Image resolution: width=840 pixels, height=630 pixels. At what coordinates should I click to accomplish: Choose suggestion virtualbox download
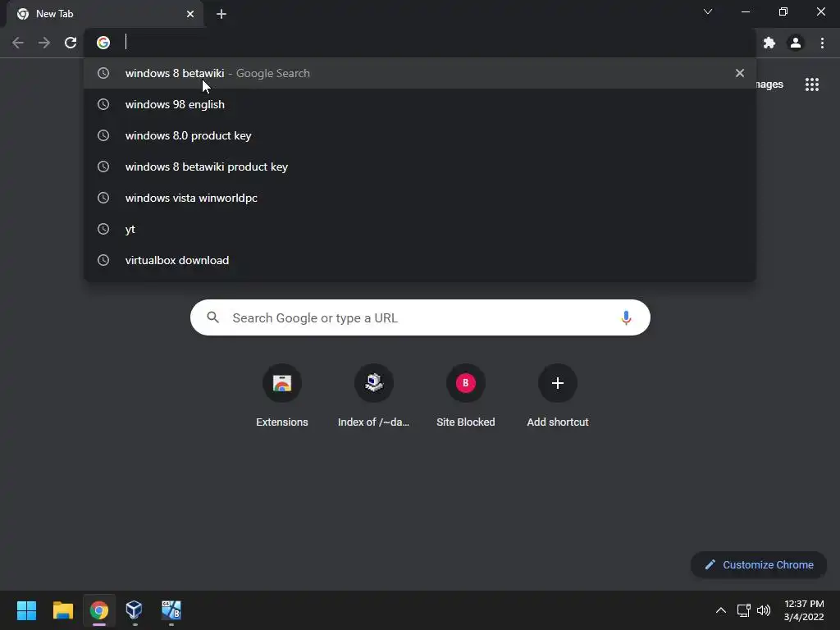[420, 260]
